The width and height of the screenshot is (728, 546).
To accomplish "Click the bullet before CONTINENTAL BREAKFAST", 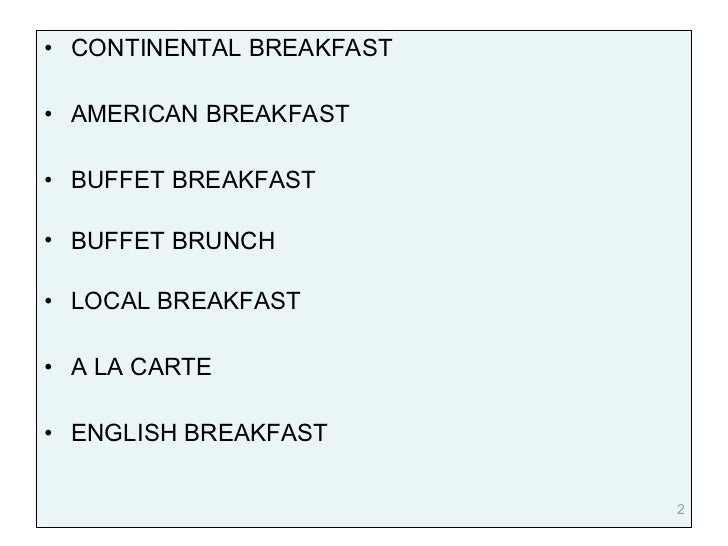I will 48,48.
